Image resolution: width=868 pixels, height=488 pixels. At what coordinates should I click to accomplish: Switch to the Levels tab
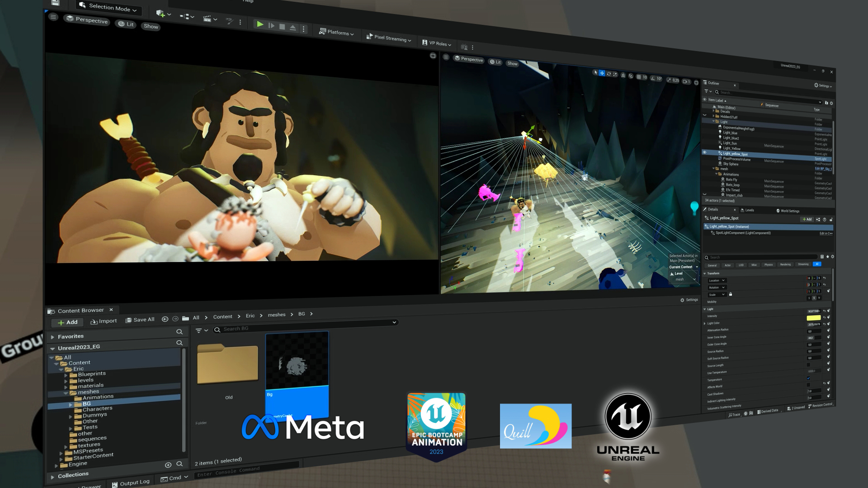click(x=747, y=210)
